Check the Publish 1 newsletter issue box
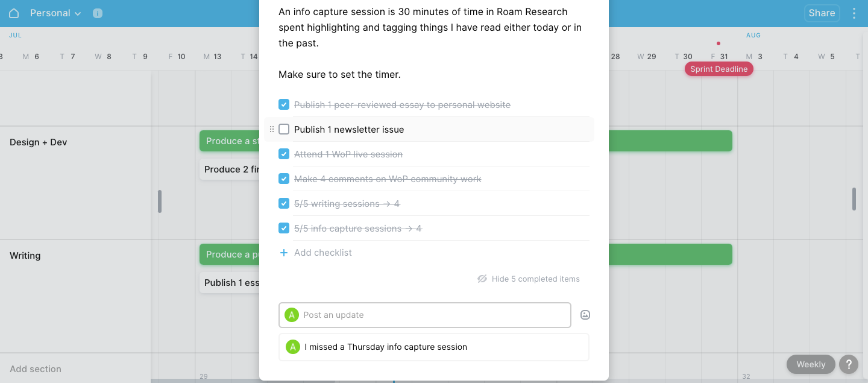 (284, 129)
